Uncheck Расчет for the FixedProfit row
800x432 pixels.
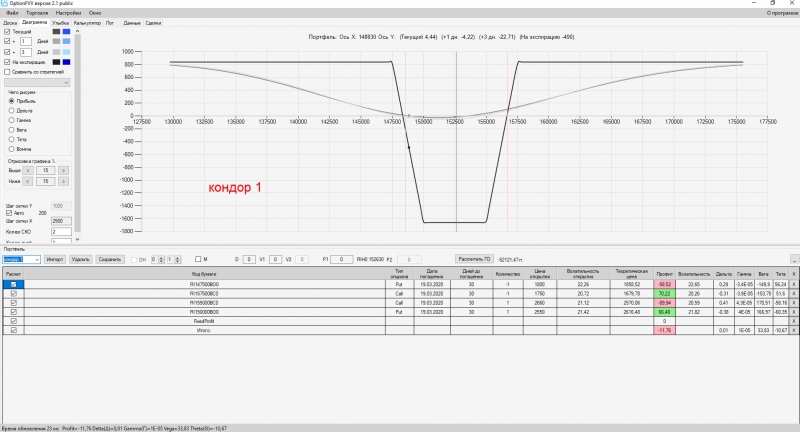(13, 321)
